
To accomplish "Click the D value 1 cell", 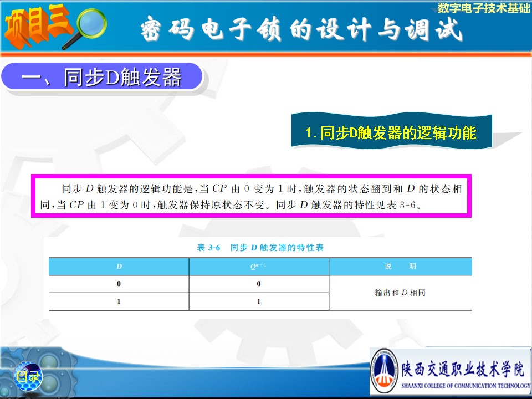I will 119,301.
